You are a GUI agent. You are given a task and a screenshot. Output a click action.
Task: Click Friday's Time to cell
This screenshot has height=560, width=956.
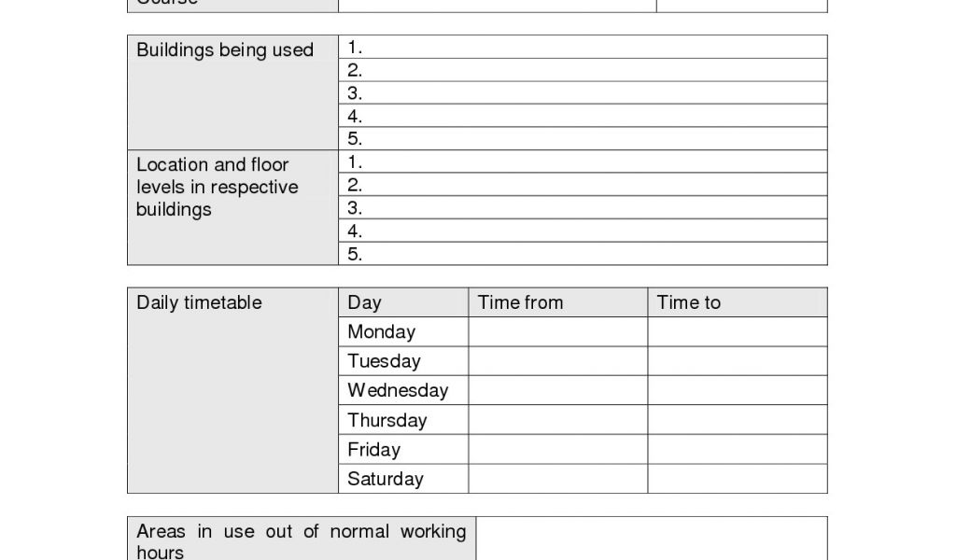tap(737, 449)
